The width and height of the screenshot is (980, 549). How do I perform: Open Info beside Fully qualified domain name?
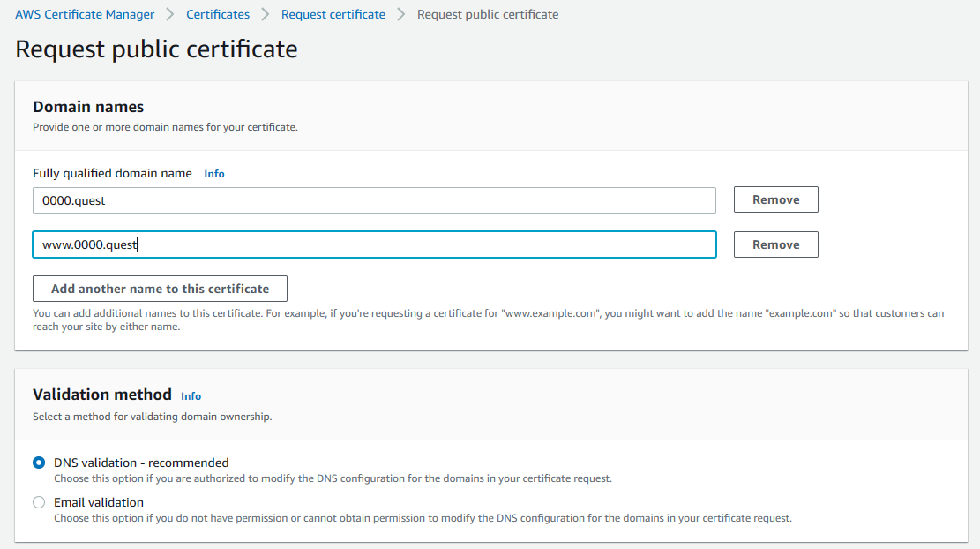[x=213, y=173]
